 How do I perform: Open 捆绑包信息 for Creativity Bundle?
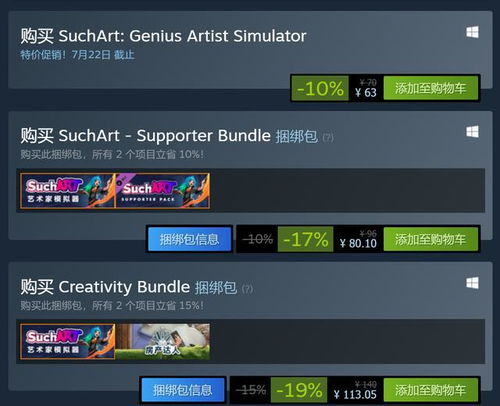point(183,390)
